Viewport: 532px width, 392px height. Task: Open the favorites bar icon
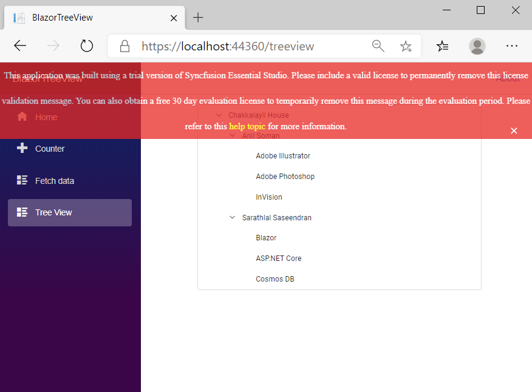[x=442, y=46]
